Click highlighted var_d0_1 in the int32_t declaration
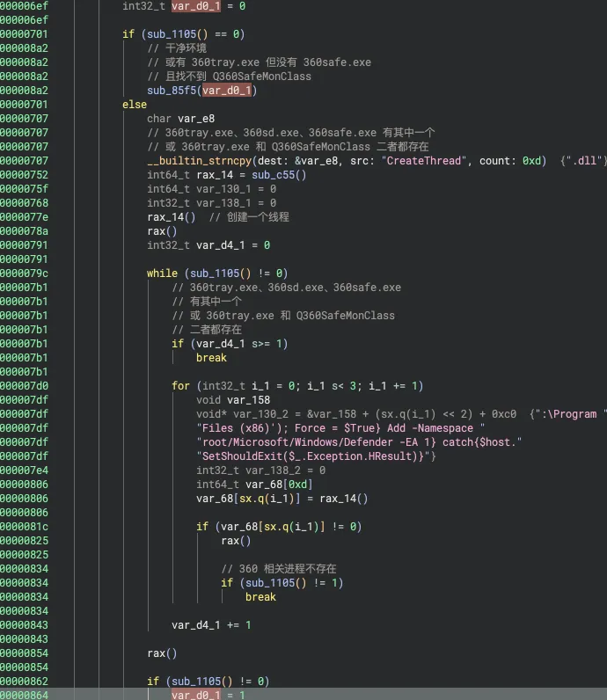 (x=196, y=6)
